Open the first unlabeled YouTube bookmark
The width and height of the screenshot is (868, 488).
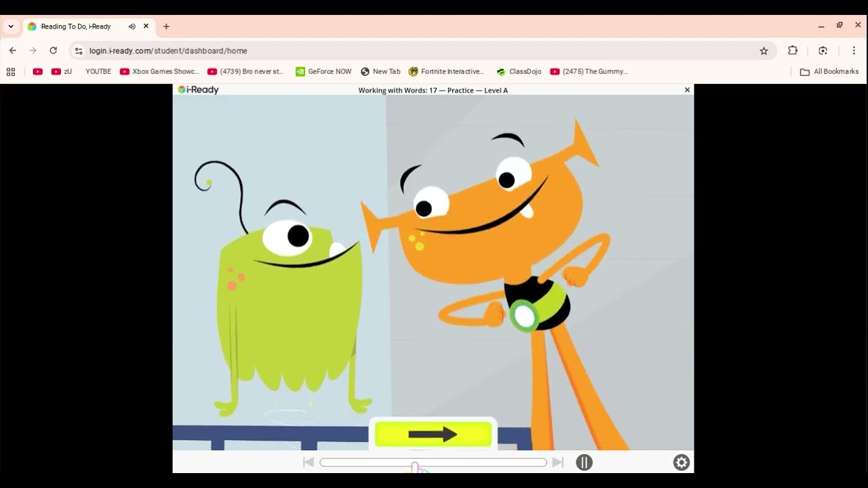click(x=38, y=71)
